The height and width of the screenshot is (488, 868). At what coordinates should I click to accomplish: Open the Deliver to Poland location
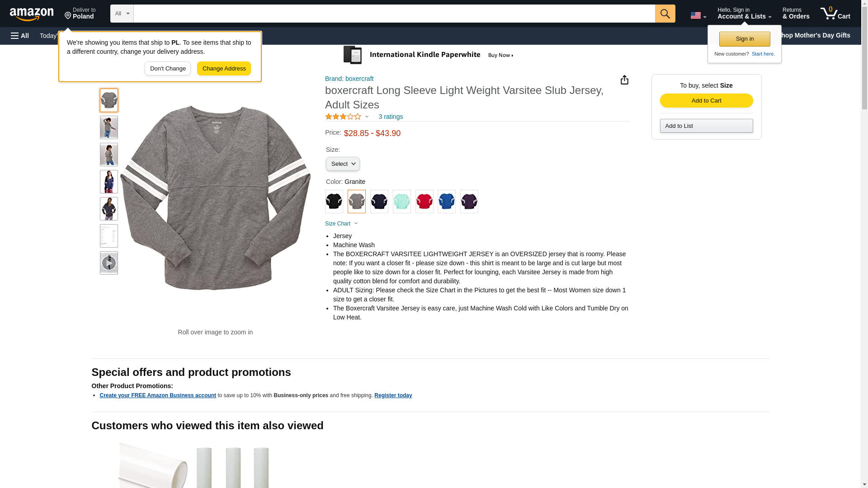click(x=80, y=14)
